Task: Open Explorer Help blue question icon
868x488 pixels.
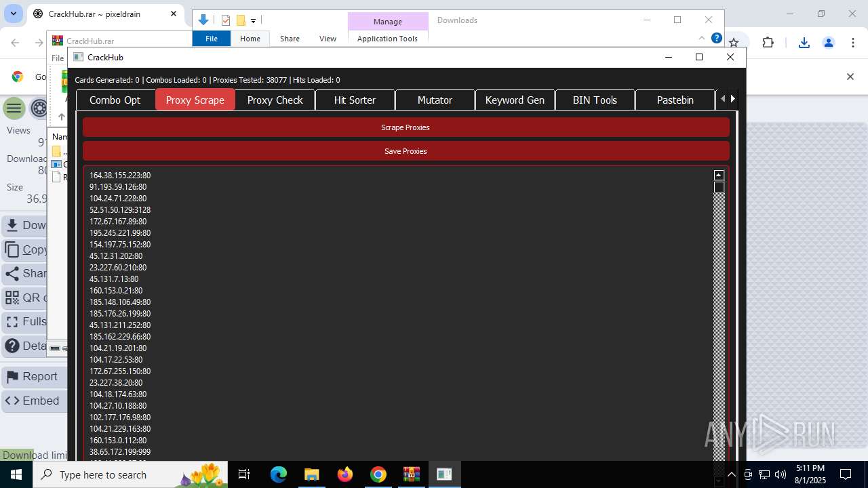Action: [x=716, y=39]
